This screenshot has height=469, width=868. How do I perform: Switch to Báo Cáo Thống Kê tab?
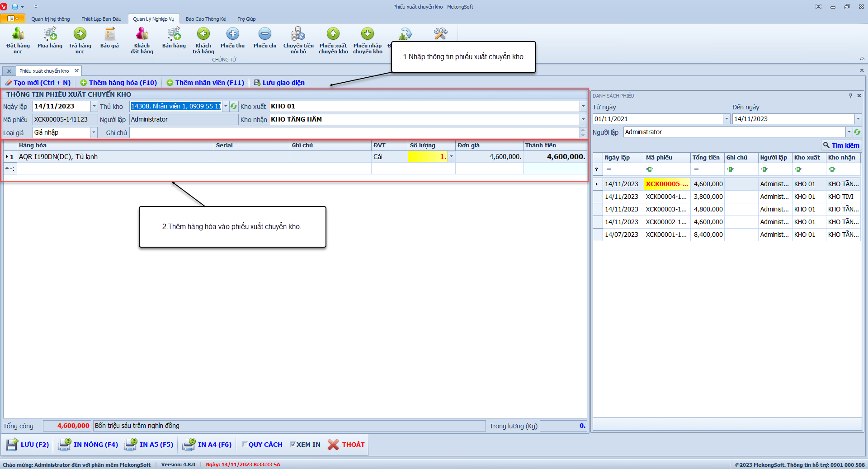click(206, 19)
